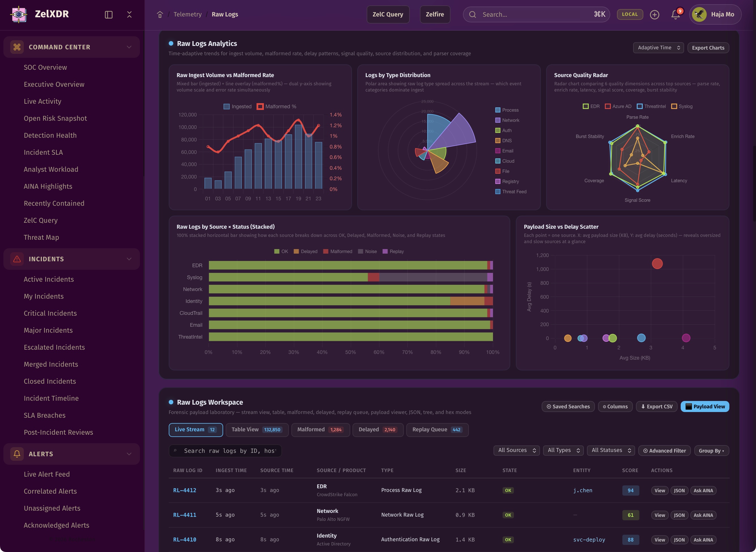The width and height of the screenshot is (756, 552).
Task: Hide the Noise series in stacked legend
Action: (367, 251)
